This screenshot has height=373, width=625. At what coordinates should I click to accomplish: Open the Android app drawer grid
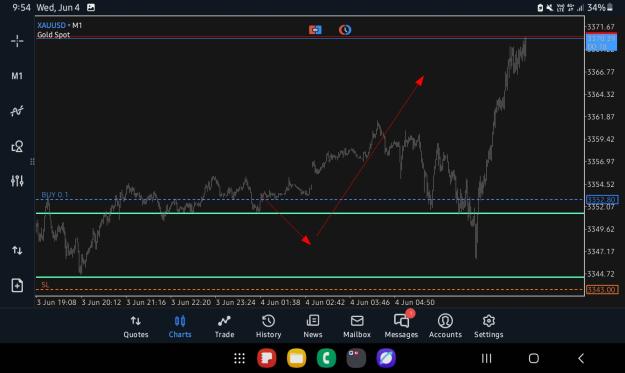click(239, 358)
